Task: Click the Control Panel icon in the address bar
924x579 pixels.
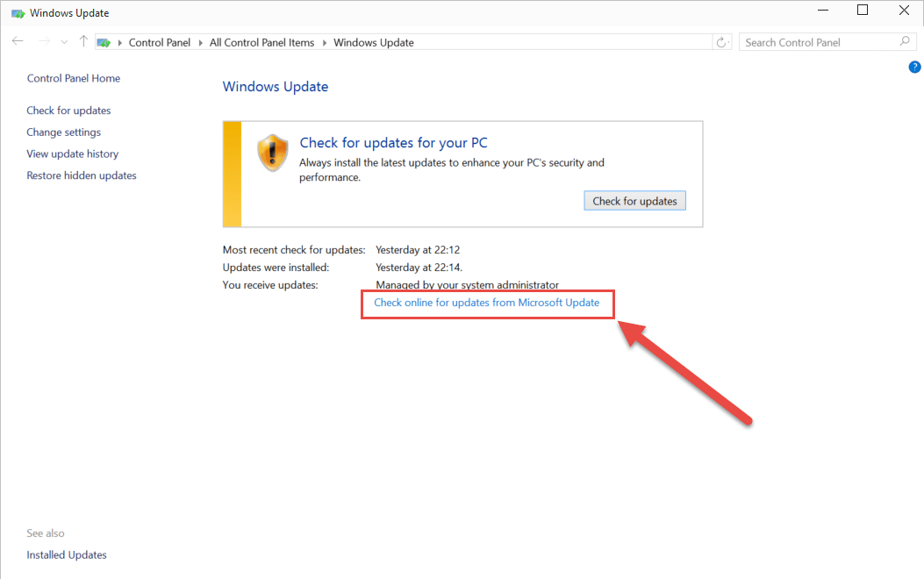Action: (103, 41)
